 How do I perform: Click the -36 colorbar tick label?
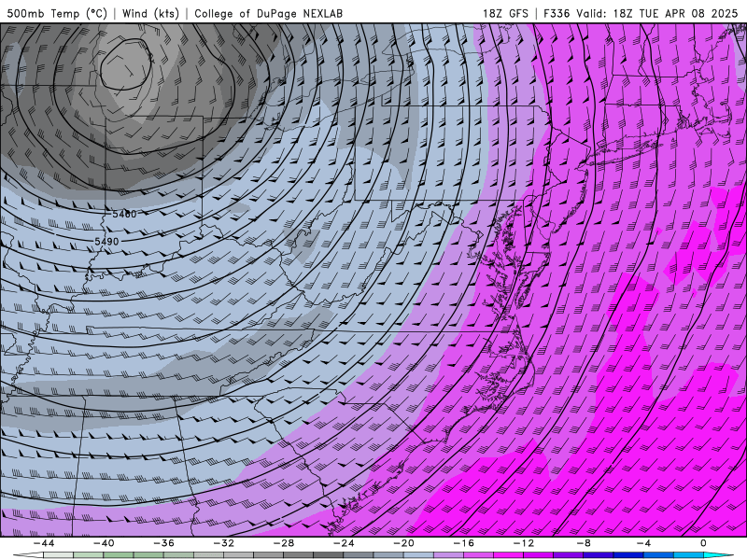tap(164, 543)
